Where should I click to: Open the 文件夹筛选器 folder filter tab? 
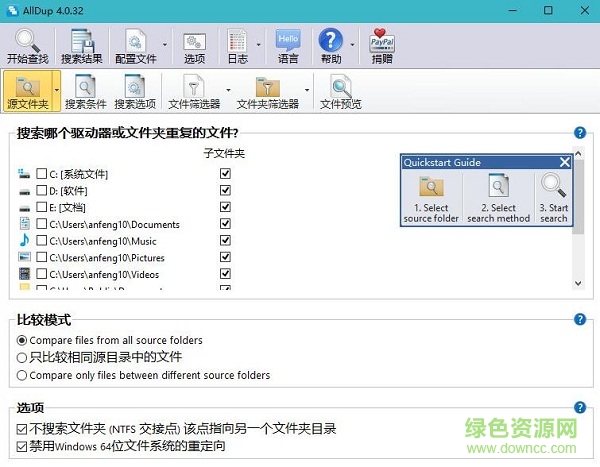coord(267,91)
